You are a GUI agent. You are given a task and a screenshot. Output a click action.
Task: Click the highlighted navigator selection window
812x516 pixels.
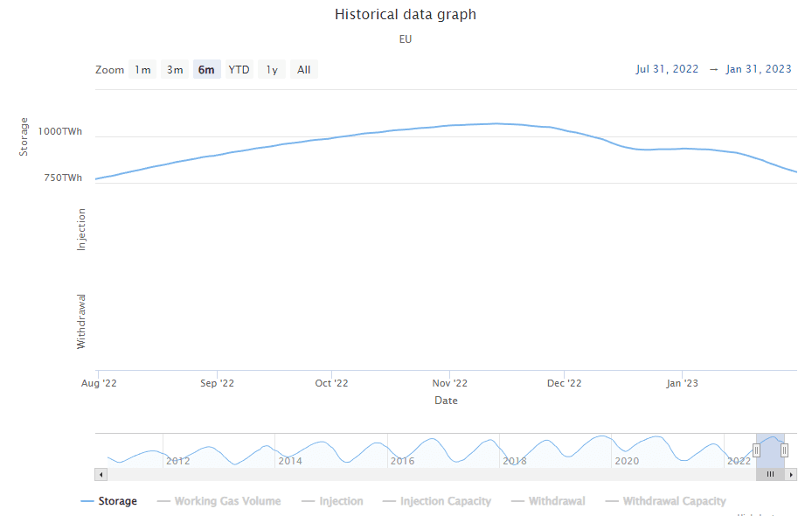click(770, 450)
